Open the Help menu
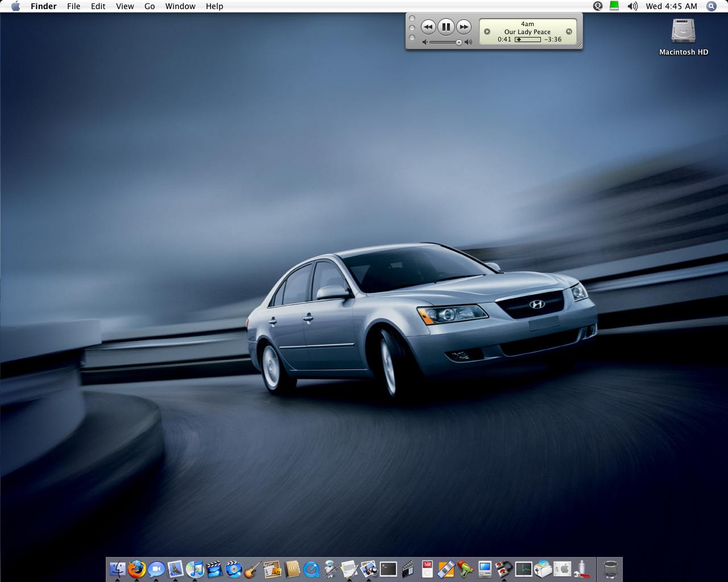Screen dimensions: 728x582 (214, 6)
